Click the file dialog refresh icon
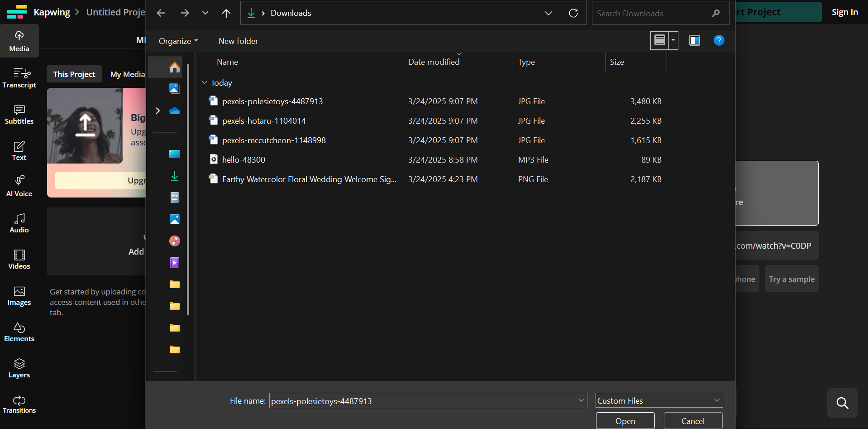 pyautogui.click(x=573, y=13)
